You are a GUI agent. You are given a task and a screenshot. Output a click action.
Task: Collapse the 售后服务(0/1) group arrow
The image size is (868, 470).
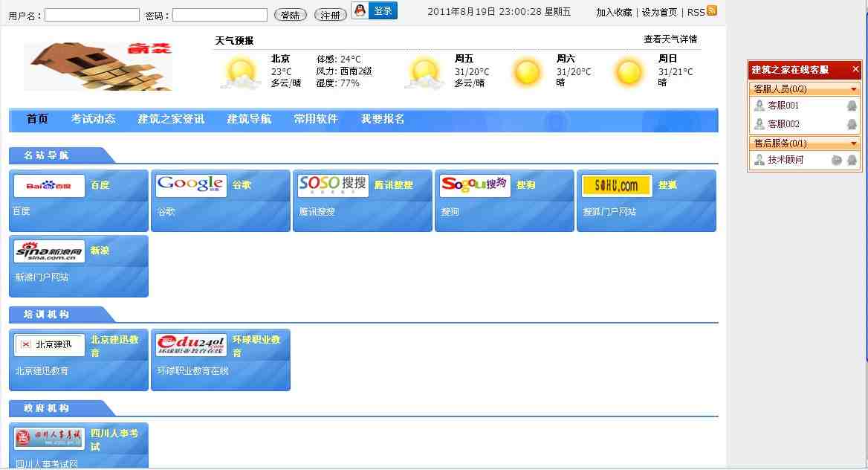(854, 144)
